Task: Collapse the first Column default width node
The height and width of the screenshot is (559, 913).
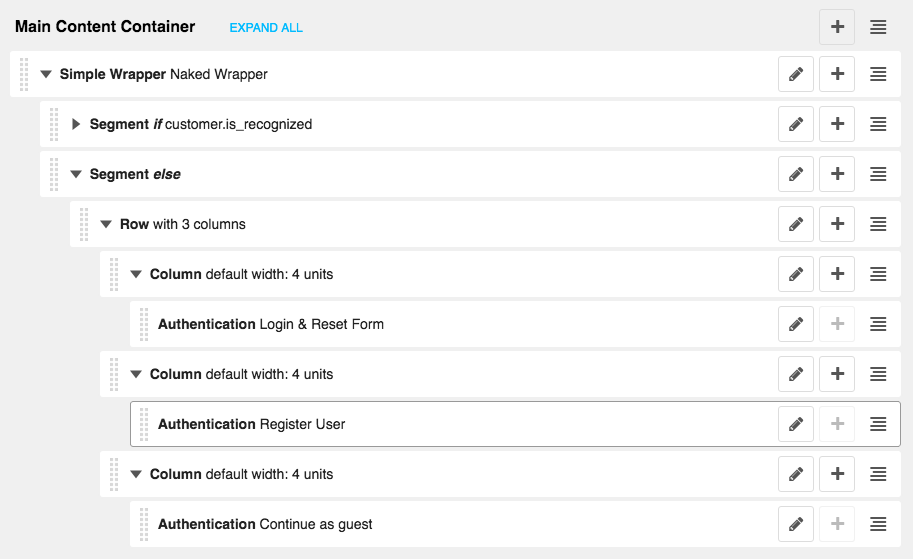Action: [x=136, y=274]
